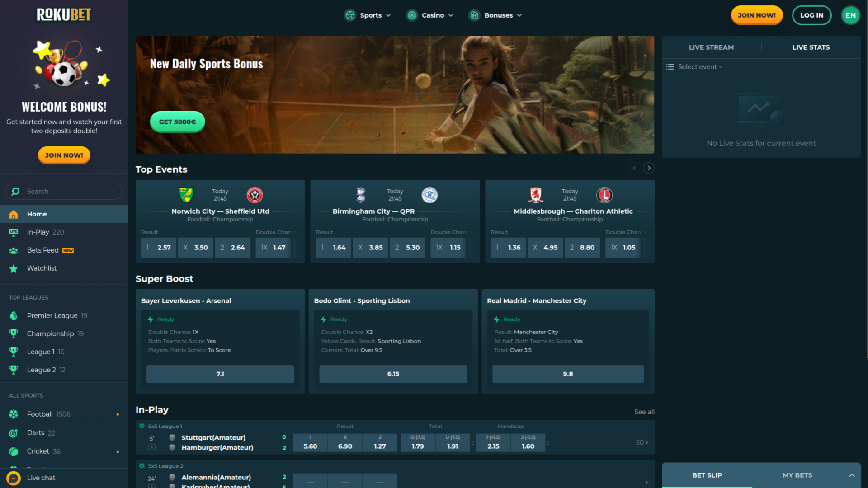Click the Home house icon
Viewport: 868px width, 488px height.
tap(14, 214)
